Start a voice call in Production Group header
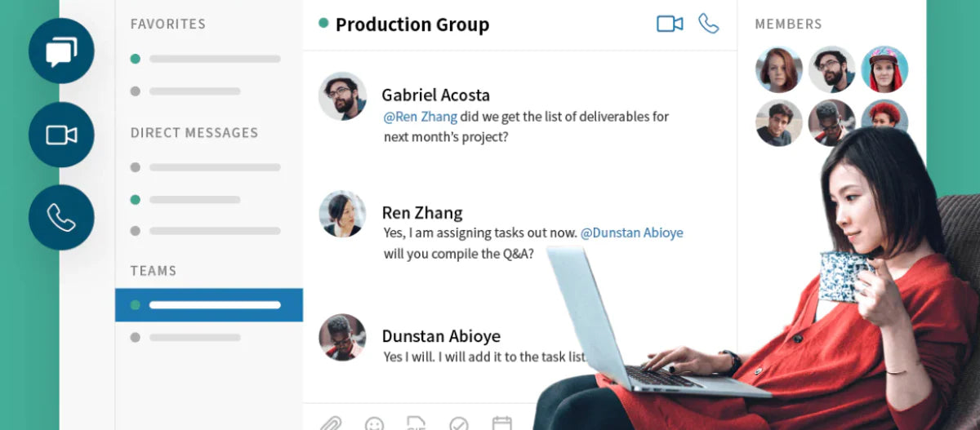The image size is (980, 430). click(708, 24)
